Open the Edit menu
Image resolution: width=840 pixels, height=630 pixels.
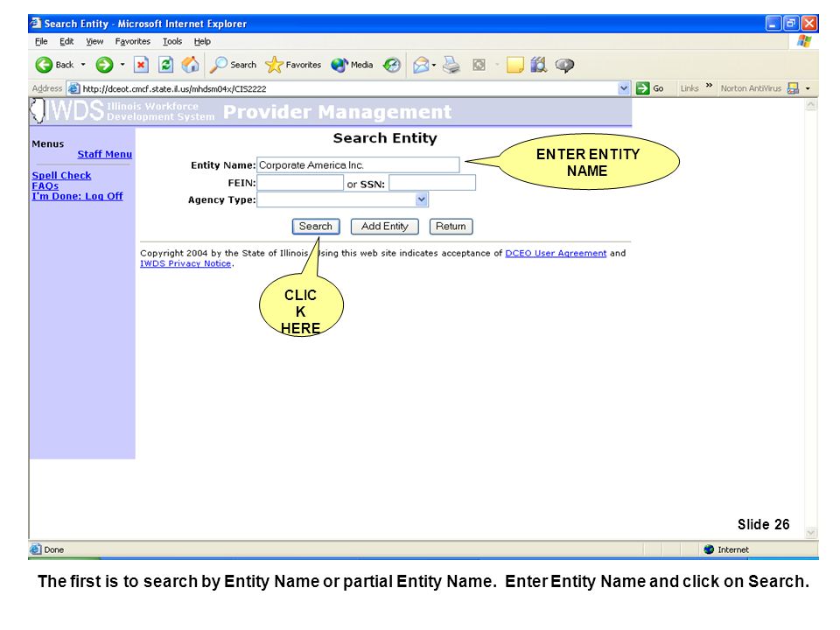(x=66, y=41)
